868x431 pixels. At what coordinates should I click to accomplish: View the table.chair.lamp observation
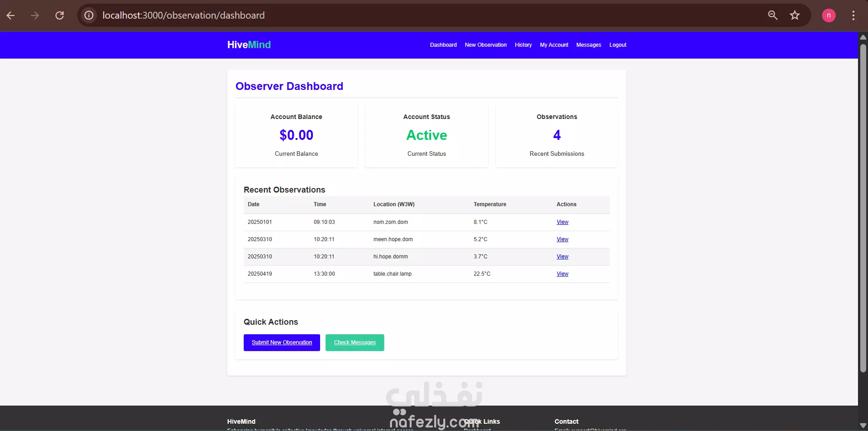(x=562, y=274)
